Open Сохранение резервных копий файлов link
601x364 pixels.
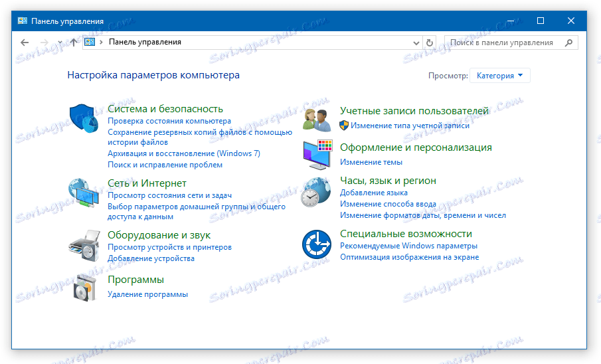(x=200, y=137)
